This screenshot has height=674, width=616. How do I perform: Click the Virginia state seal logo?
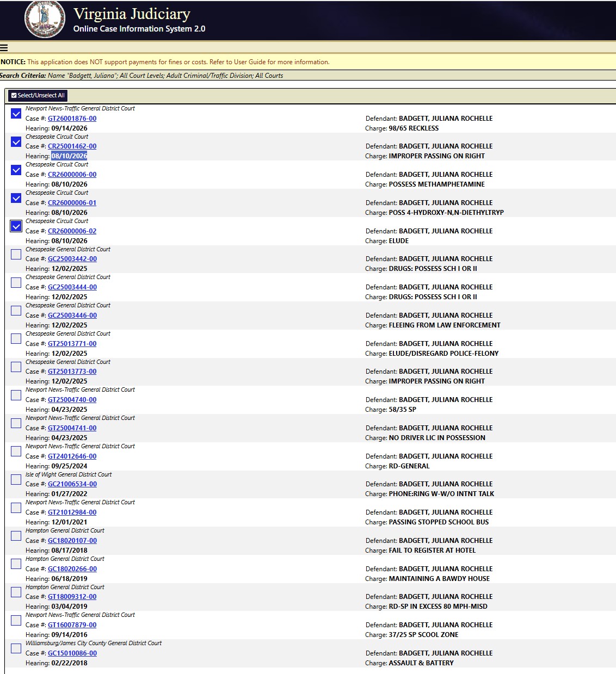click(x=45, y=19)
